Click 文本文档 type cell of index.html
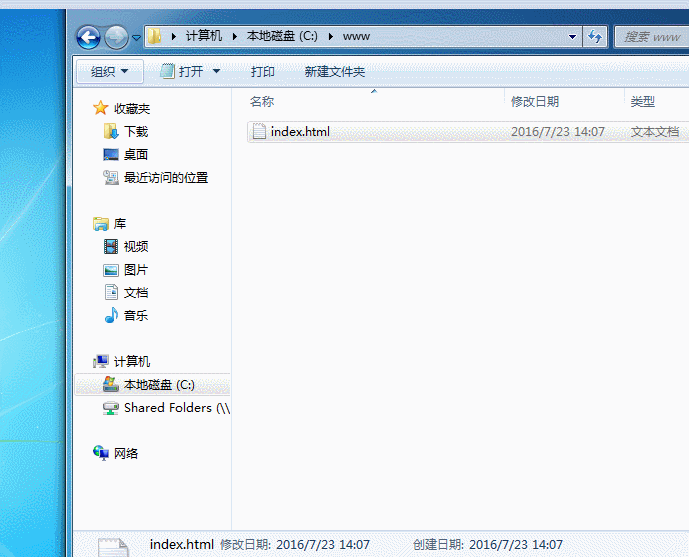Screen dimensions: 689x557 [655, 132]
